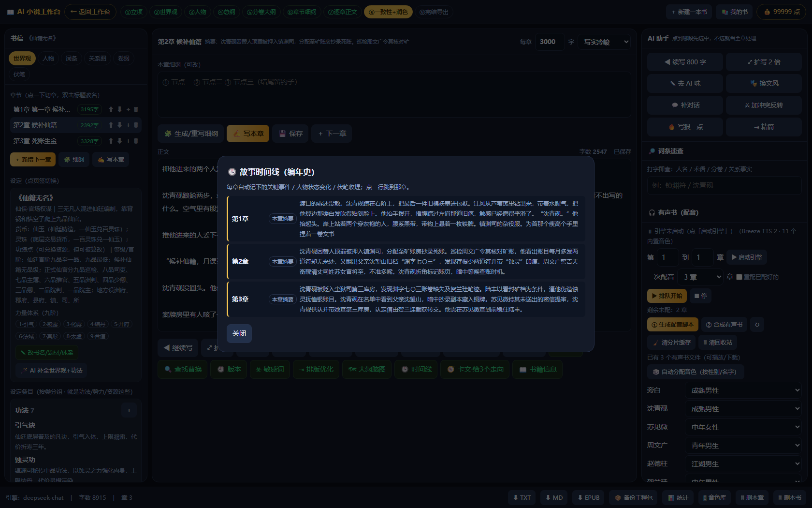Export book as EPUB
The width and height of the screenshot is (812, 508).
click(x=588, y=497)
